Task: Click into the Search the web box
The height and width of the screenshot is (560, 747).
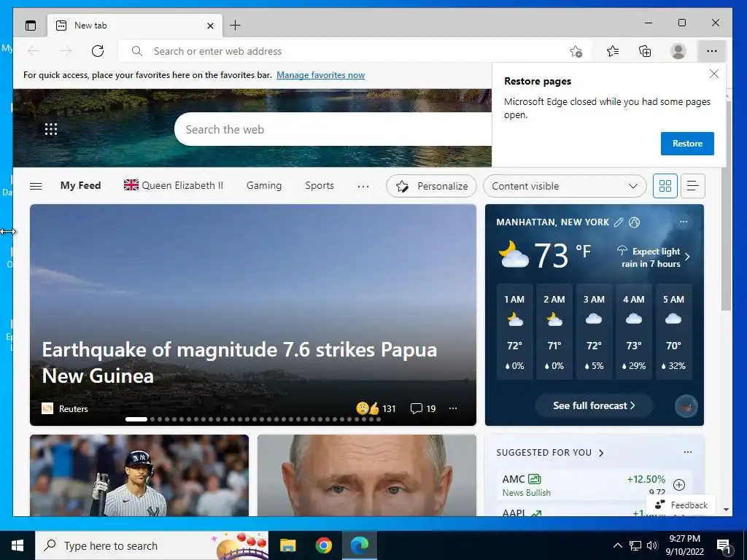Action: [x=333, y=129]
